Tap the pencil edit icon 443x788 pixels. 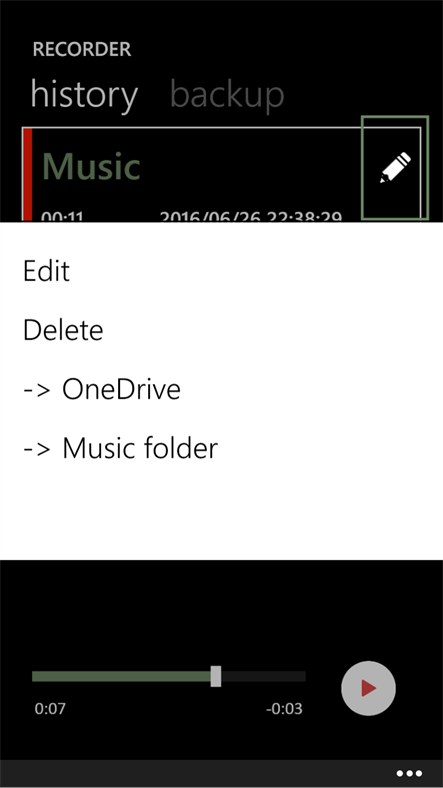tap(395, 167)
